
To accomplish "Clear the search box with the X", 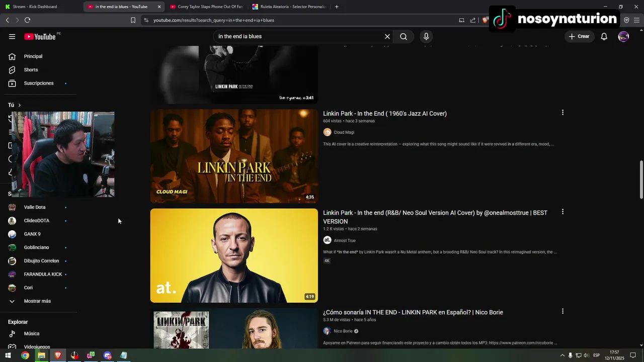I will 387,36.
